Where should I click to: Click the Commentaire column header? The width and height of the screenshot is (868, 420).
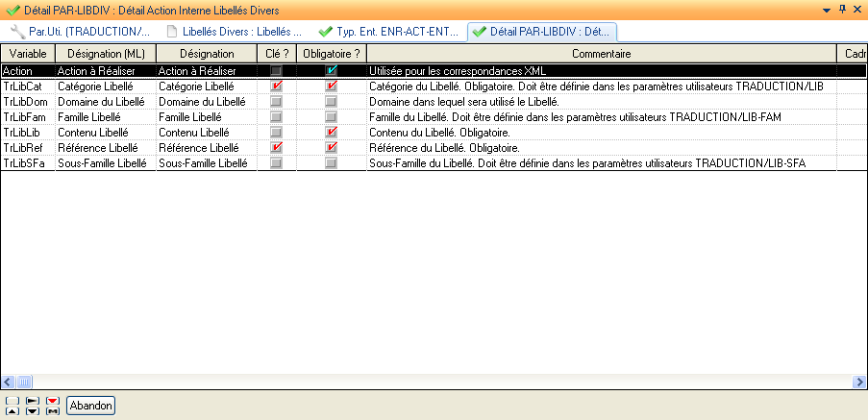point(601,54)
